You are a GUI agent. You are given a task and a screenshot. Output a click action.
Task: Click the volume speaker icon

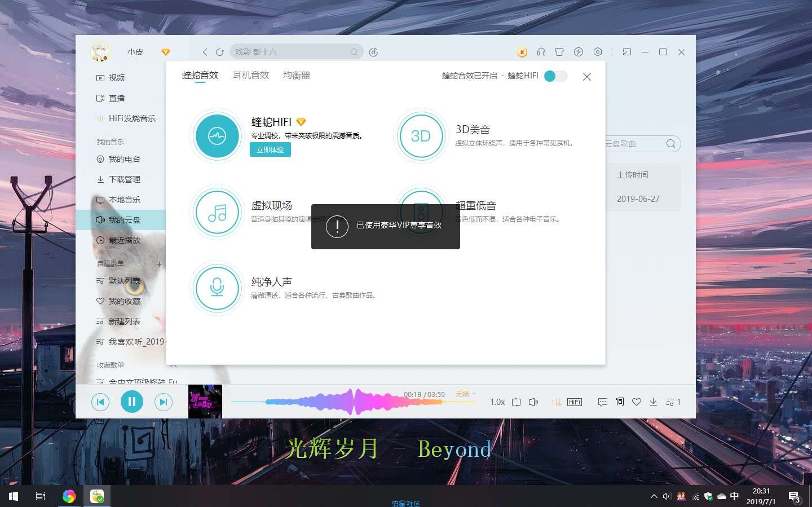[x=533, y=402]
